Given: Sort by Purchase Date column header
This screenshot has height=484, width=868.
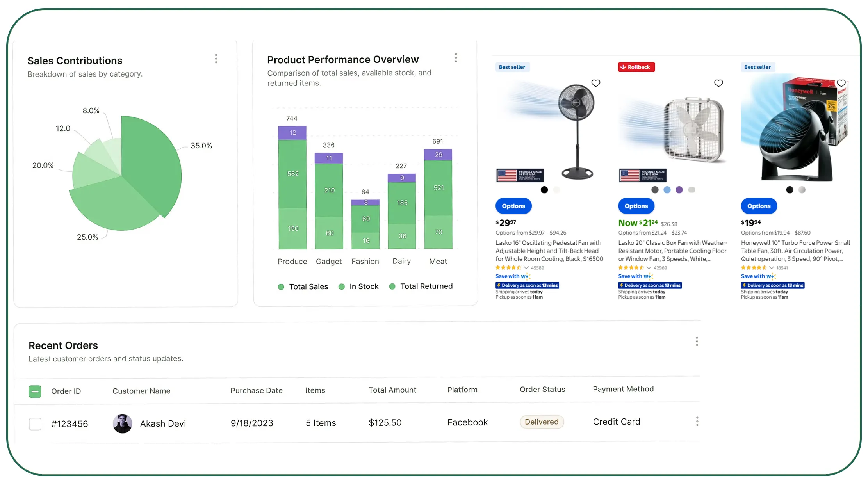Looking at the screenshot, I should tap(257, 391).
